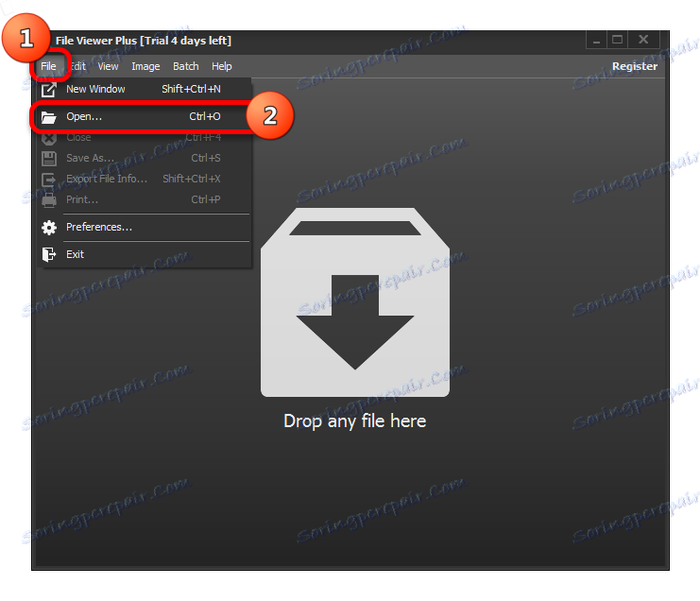Viewport: 700px width, 601px height.
Task: Click the Shift+Ctrl+X shortcut text
Action: pos(192,179)
